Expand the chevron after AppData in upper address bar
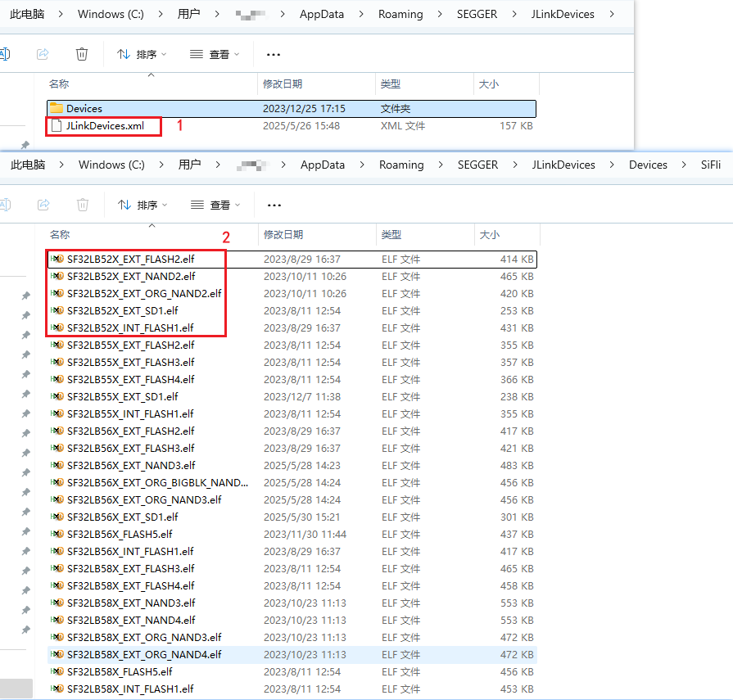 [361, 14]
